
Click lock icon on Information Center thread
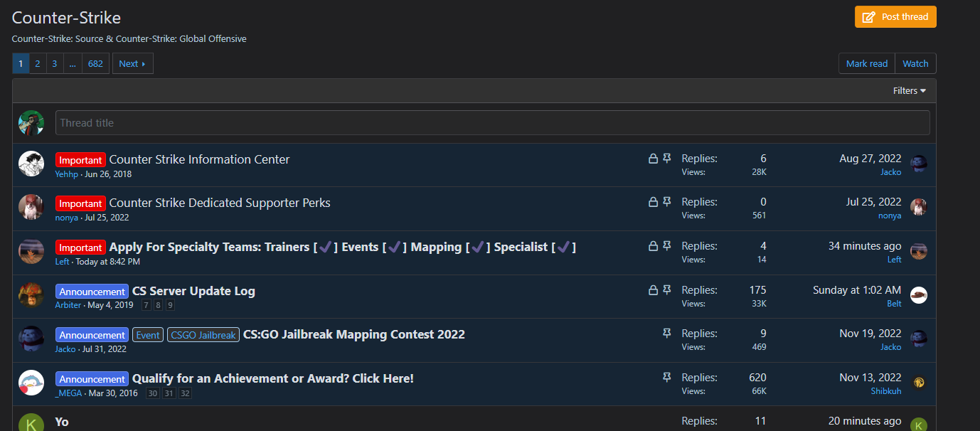click(x=653, y=159)
